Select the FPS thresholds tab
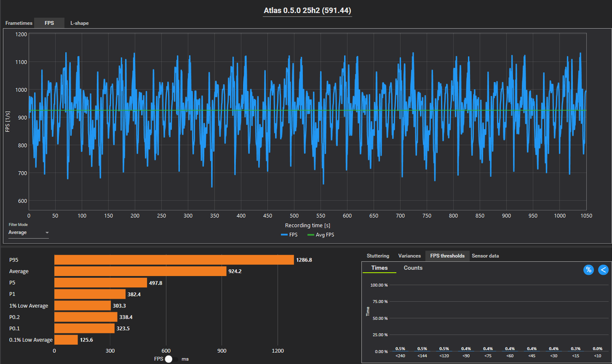The width and height of the screenshot is (612, 364). point(447,256)
